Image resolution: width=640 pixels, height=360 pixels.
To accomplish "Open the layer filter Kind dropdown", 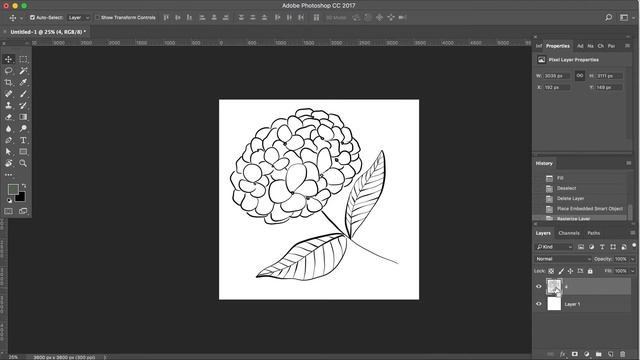I will click(x=554, y=247).
